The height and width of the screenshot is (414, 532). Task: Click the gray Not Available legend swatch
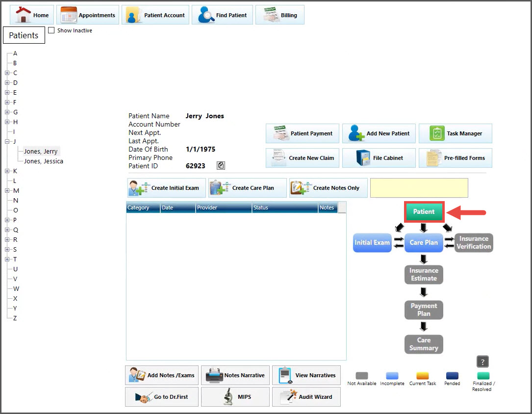362,376
